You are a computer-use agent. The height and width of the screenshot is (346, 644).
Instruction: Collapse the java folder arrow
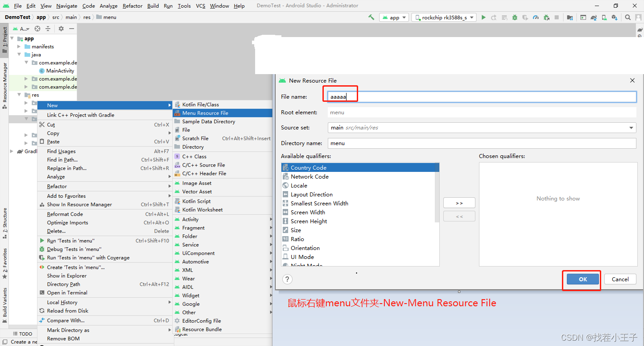coord(19,54)
